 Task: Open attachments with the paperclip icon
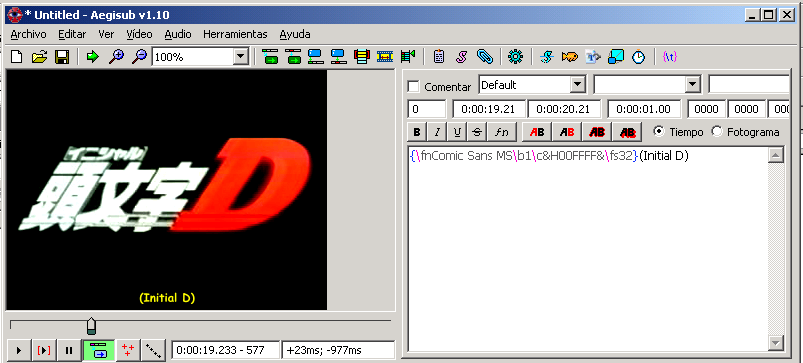click(x=484, y=57)
